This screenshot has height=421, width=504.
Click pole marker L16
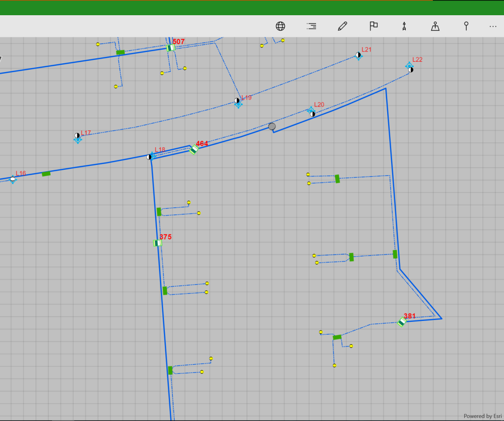point(13,179)
